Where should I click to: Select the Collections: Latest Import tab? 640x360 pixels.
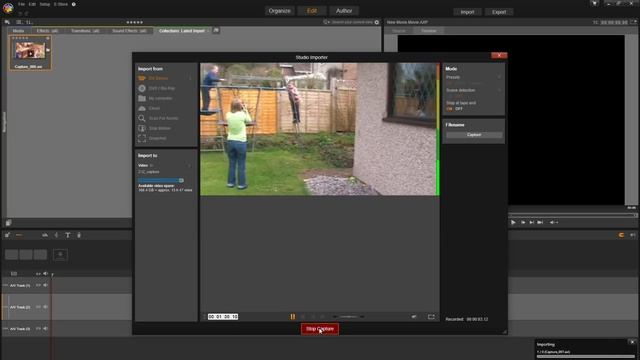pyautogui.click(x=182, y=31)
